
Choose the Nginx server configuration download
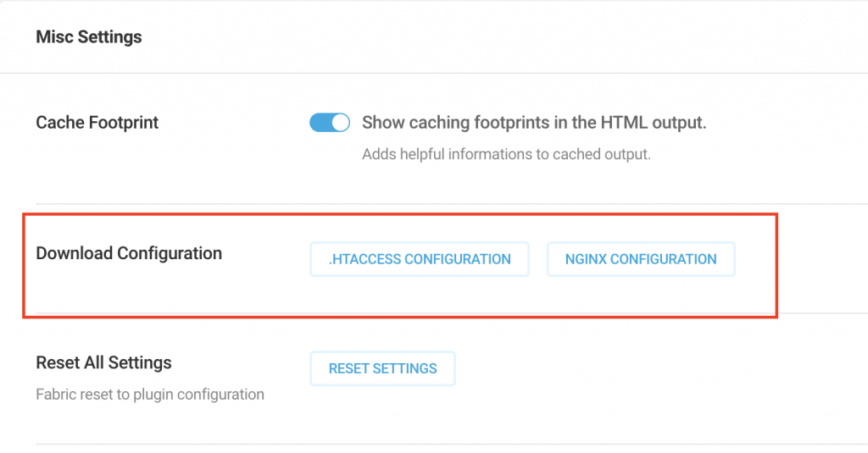(x=641, y=259)
